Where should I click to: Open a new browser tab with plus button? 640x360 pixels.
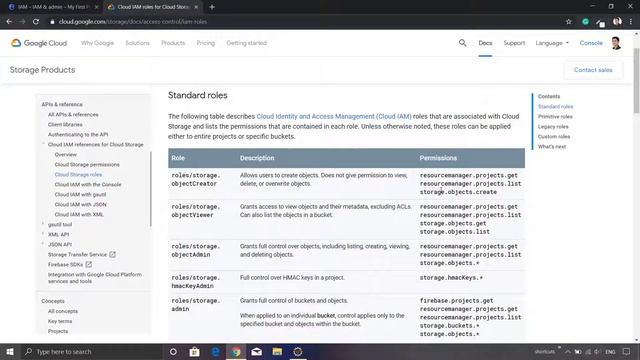[212, 7]
